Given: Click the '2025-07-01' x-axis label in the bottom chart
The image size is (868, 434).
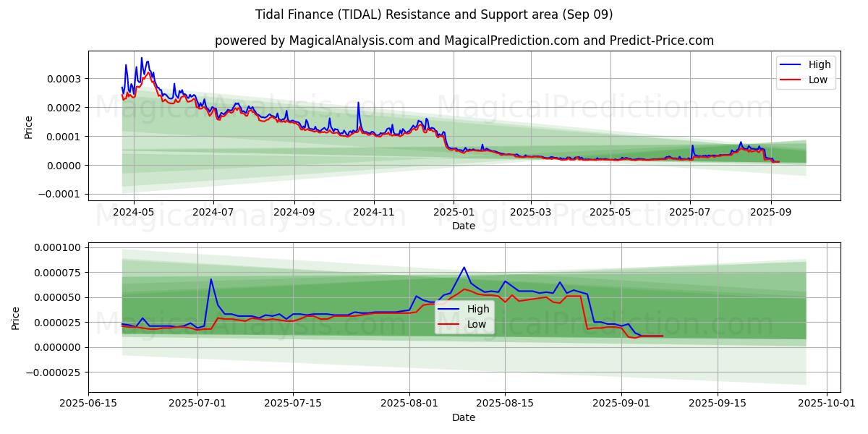Looking at the screenshot, I should tap(197, 404).
